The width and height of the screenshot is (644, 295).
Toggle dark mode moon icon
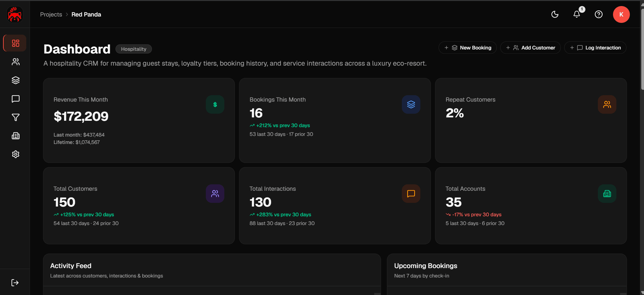click(555, 14)
